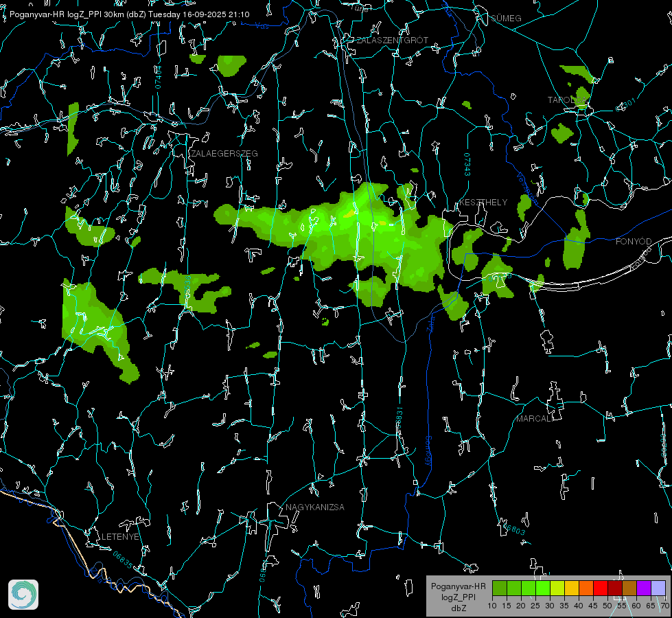Click the 70 value on legend scale

pos(664,606)
